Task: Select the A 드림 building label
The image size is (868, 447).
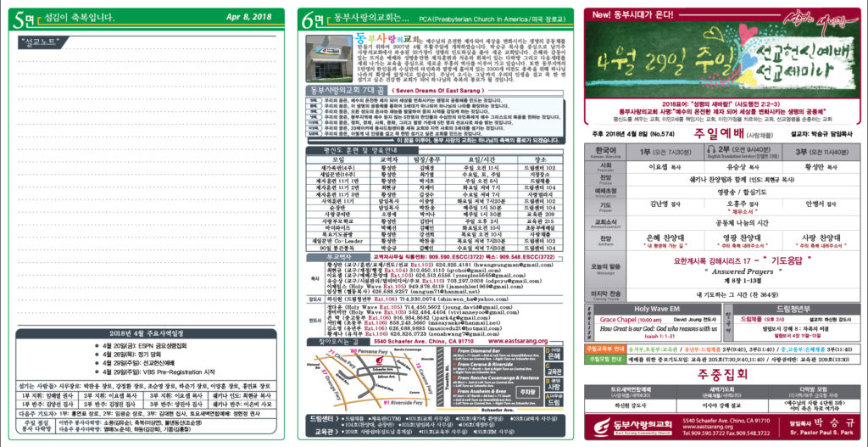Action: click(x=553, y=400)
